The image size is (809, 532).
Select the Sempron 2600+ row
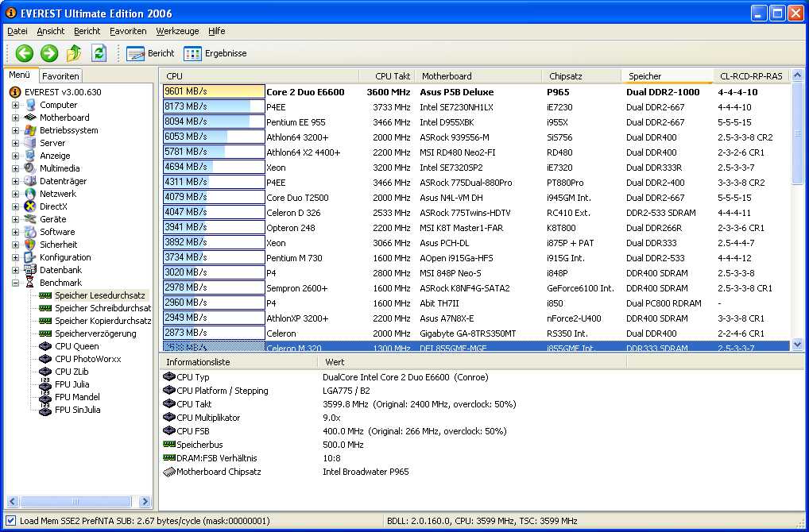[475, 288]
